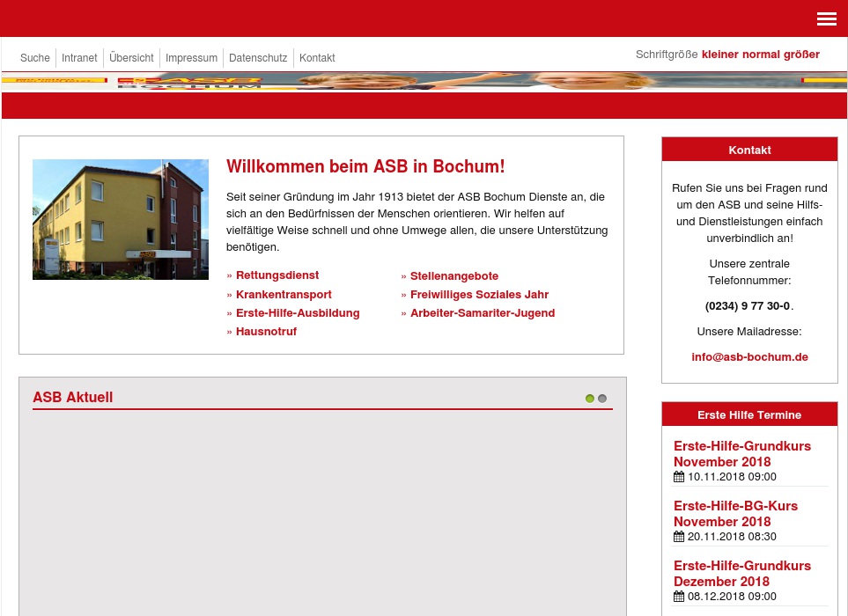Open the Suche link
This screenshot has width=848, height=616.
coord(35,58)
